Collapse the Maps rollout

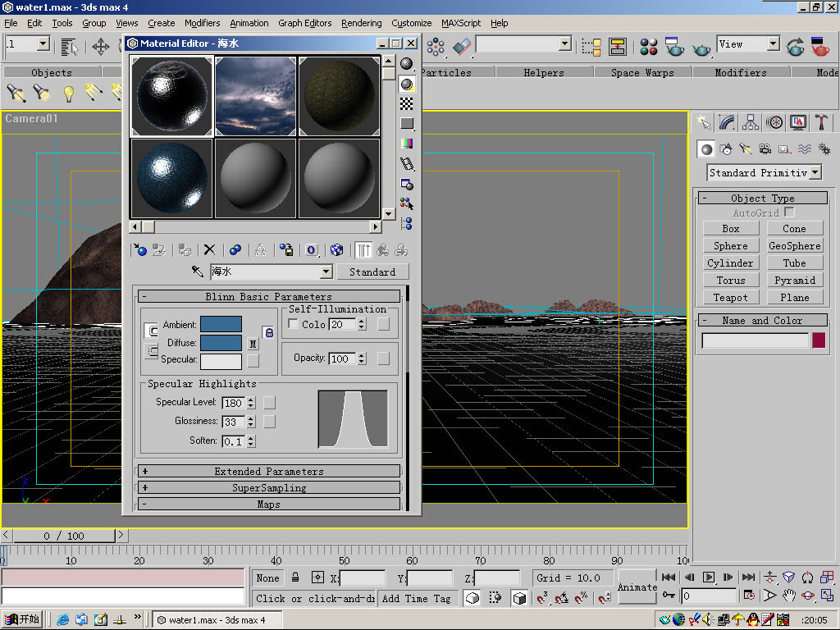[x=268, y=504]
